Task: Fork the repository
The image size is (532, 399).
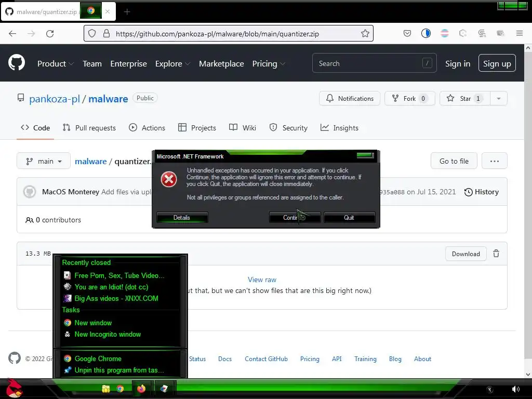Action: click(x=409, y=98)
